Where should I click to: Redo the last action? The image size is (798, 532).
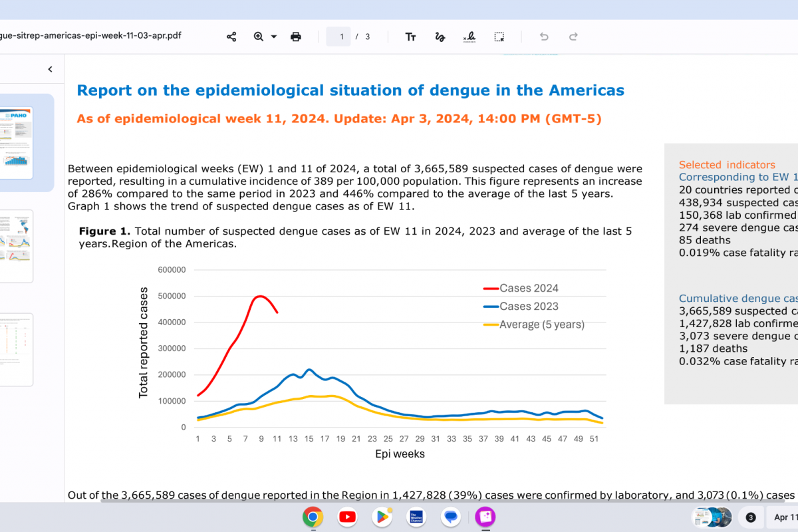(x=573, y=37)
